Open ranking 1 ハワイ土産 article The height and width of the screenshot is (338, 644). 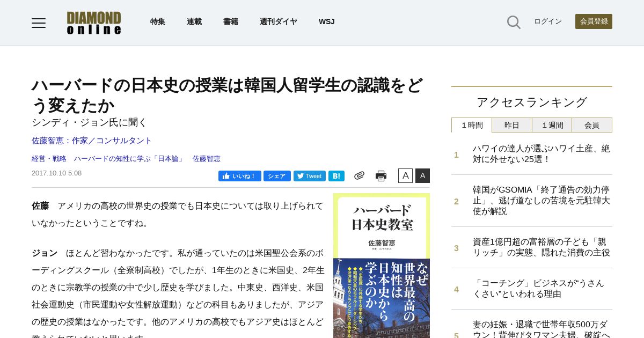tap(541, 154)
